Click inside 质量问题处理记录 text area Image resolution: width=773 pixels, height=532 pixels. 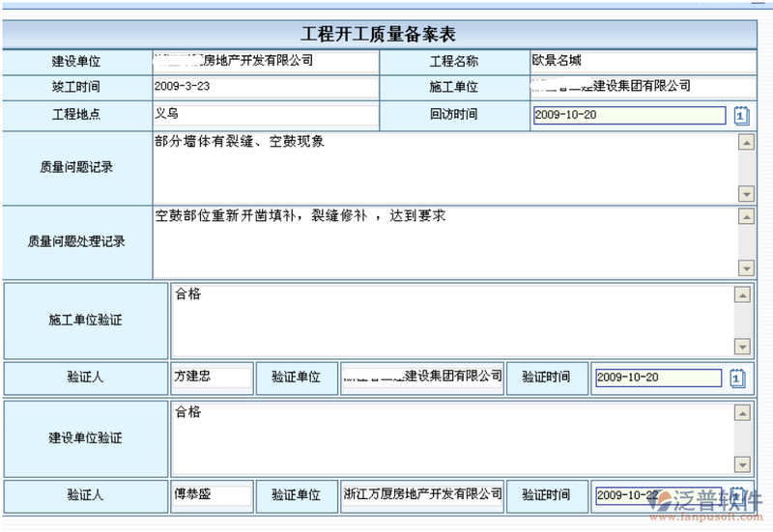click(444, 241)
